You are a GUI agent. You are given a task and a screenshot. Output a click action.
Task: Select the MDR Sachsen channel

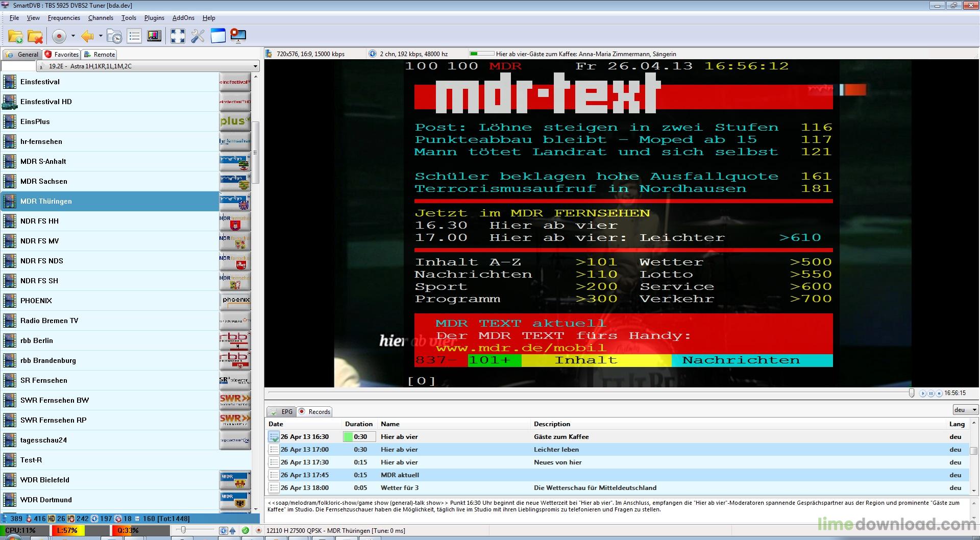click(x=44, y=181)
